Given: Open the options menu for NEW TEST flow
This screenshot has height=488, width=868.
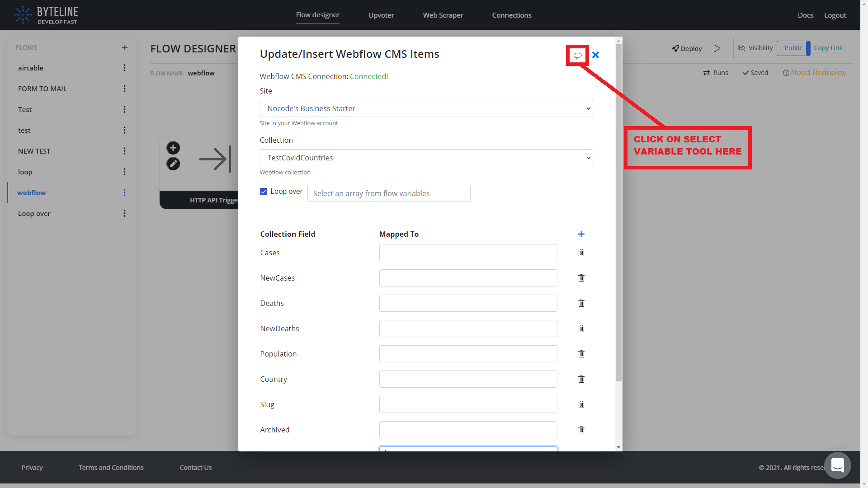Looking at the screenshot, I should [x=124, y=151].
